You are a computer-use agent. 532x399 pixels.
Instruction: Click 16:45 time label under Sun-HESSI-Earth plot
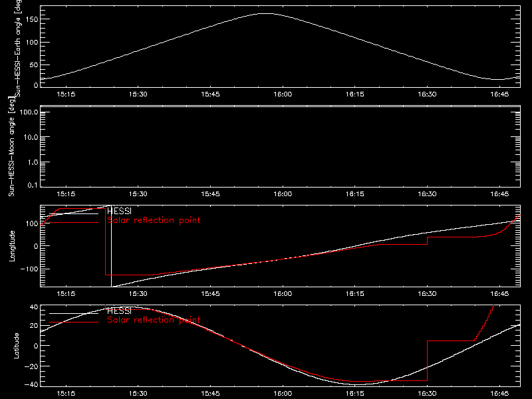499,94
